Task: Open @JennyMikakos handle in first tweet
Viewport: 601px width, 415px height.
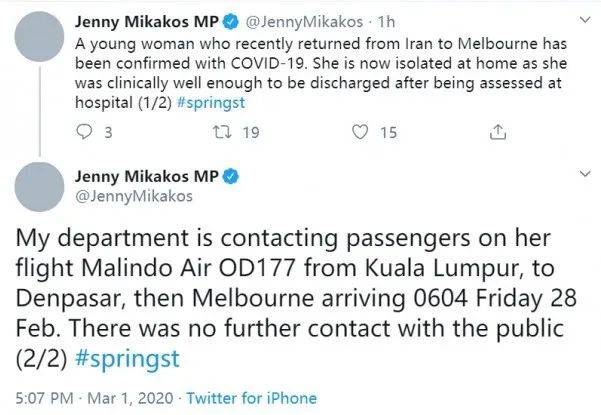Action: click(x=304, y=22)
